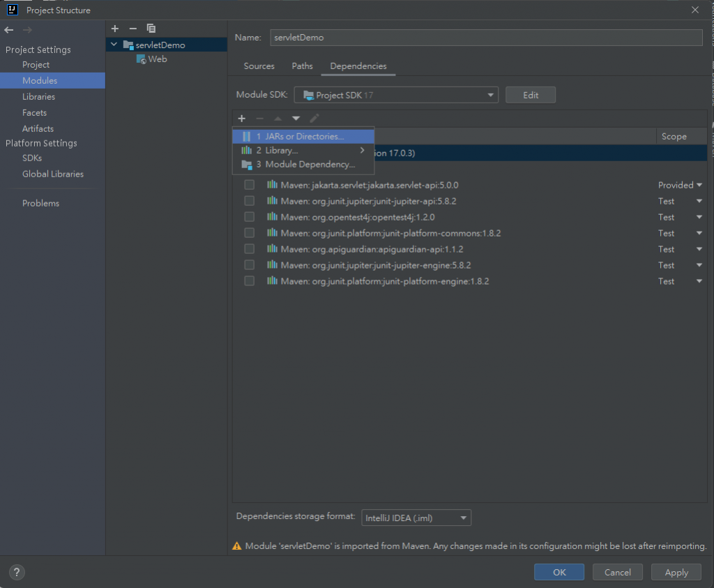The width and height of the screenshot is (714, 588).
Task: Click the Scope column header
Action: coord(681,136)
